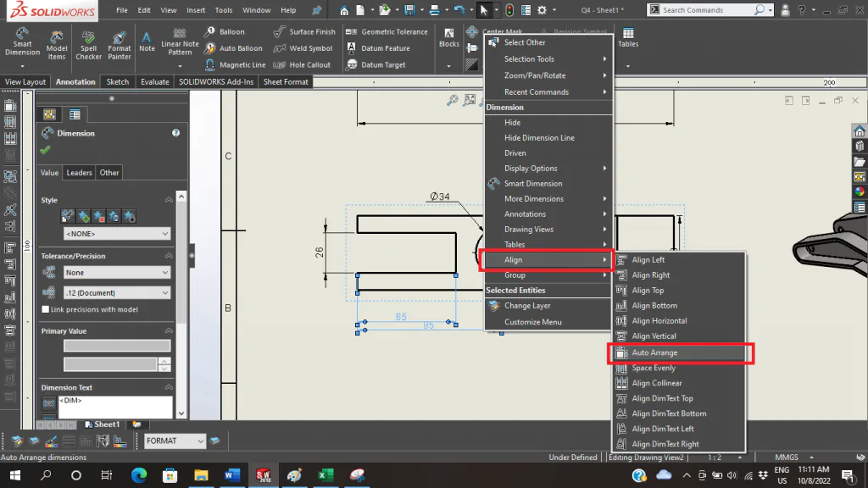Collapse the Dimension Text section
This screenshot has height=488, width=868.
[x=169, y=387]
